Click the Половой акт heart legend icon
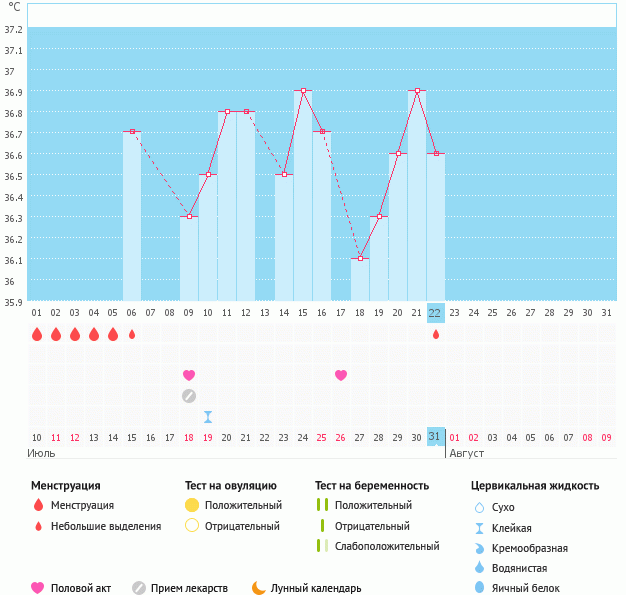Screen dimensions: 626x595 click(38, 588)
